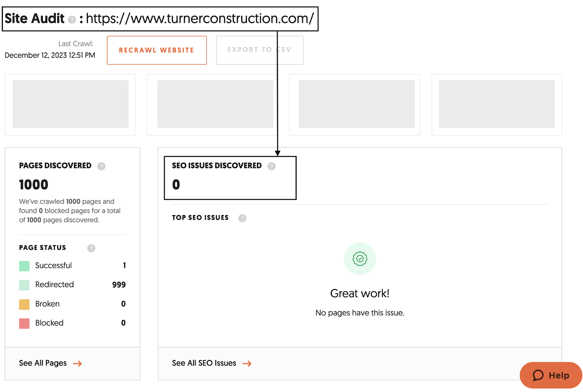Screen dimensions: 583x392
Task: Click the TOP SEO ISSUES heading
Action: (x=200, y=218)
